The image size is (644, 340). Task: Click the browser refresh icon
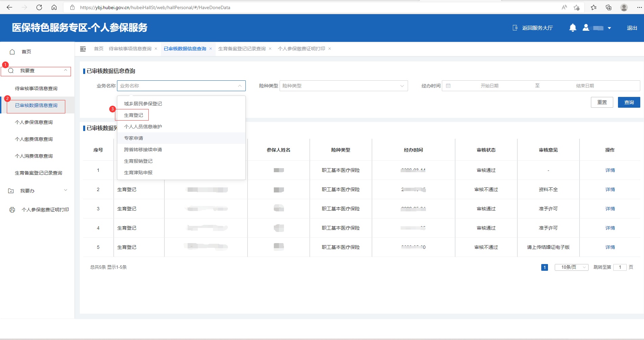pos(39,7)
